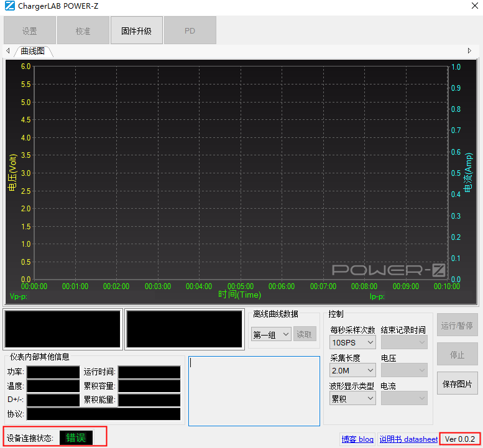Open the 采集长度 2.0M dropdown

(352, 370)
